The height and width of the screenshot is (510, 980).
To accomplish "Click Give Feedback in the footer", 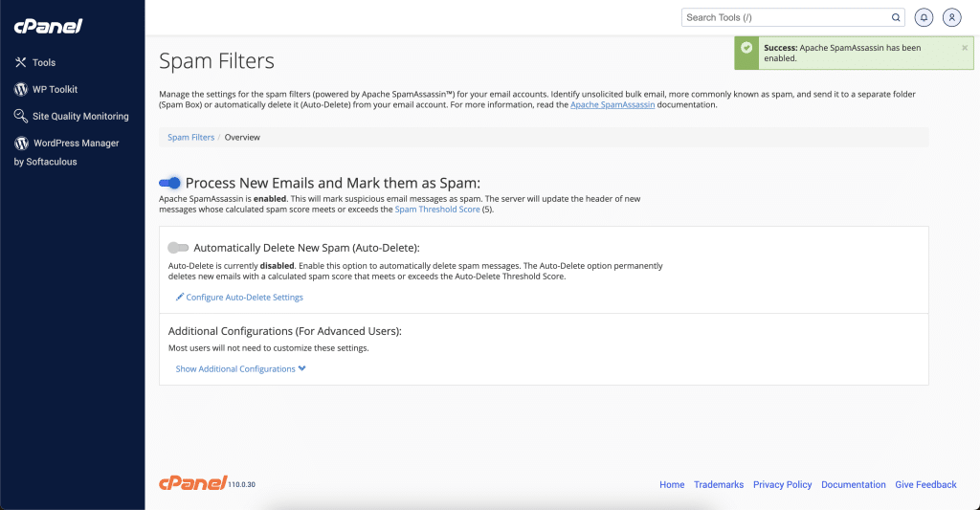I will [925, 485].
